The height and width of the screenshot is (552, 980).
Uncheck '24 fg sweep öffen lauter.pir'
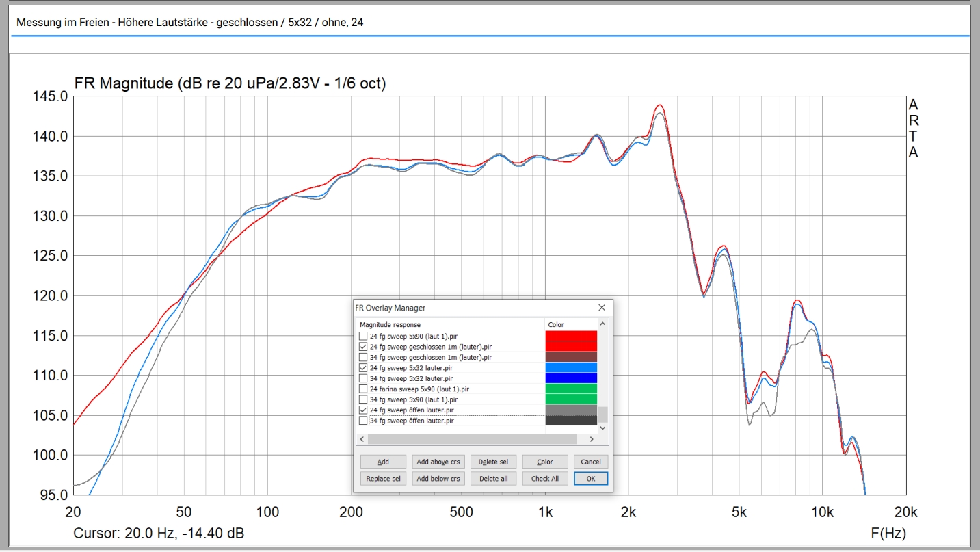point(362,410)
